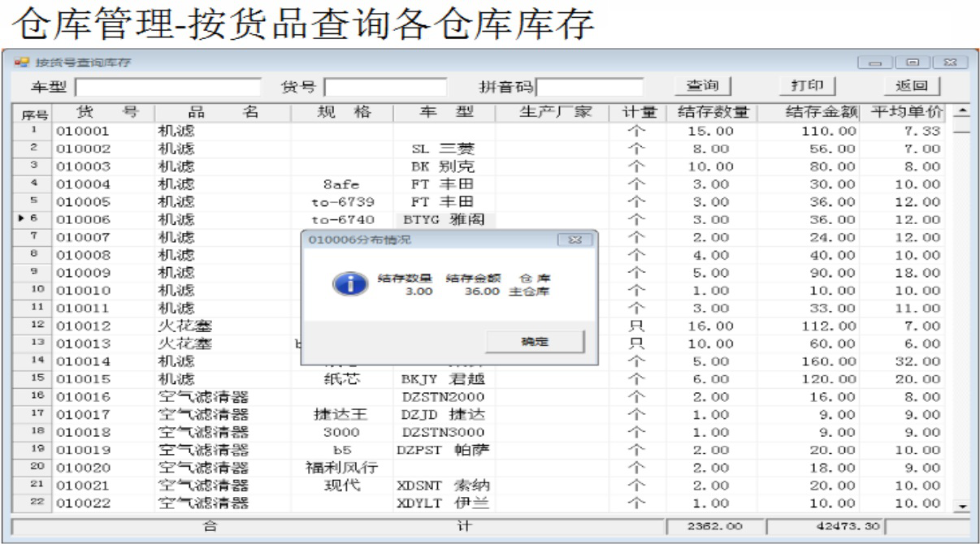The width and height of the screenshot is (980, 544).
Task: Click the window icon in title bar
Action: 21,63
